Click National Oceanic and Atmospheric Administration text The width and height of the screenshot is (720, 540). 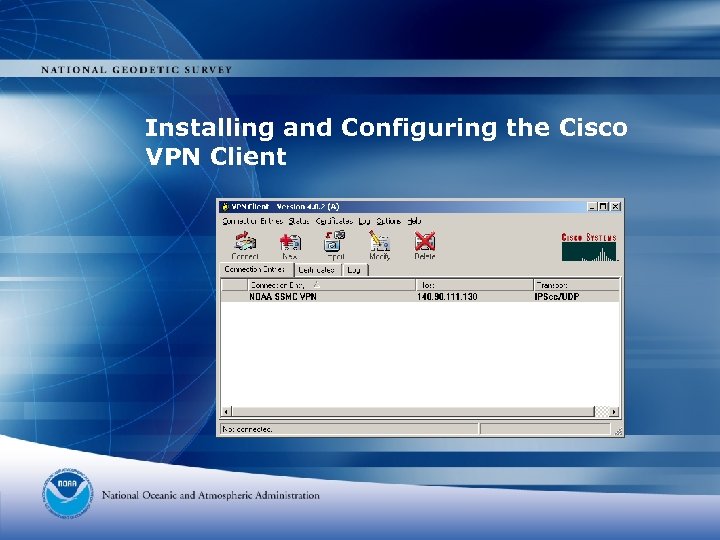pyautogui.click(x=210, y=495)
